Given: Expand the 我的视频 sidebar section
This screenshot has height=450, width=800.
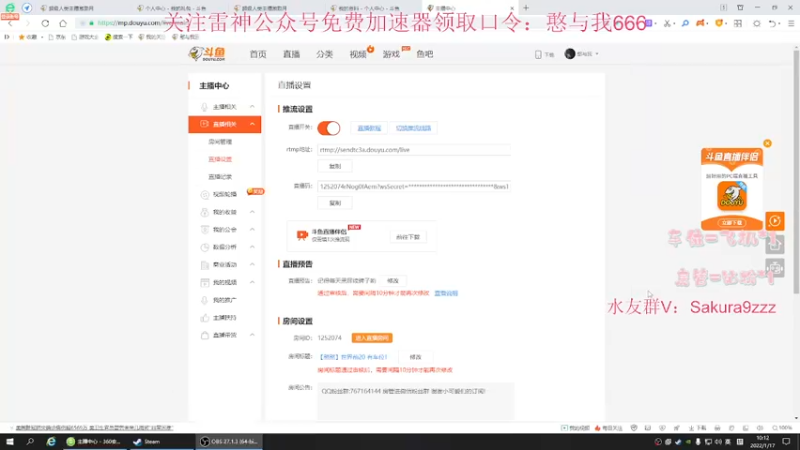Looking at the screenshot, I should point(252,282).
